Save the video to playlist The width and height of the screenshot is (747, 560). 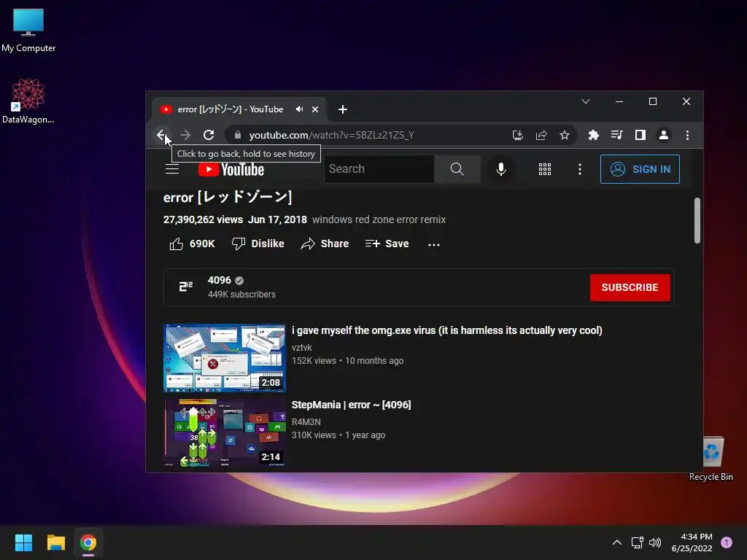(x=387, y=244)
